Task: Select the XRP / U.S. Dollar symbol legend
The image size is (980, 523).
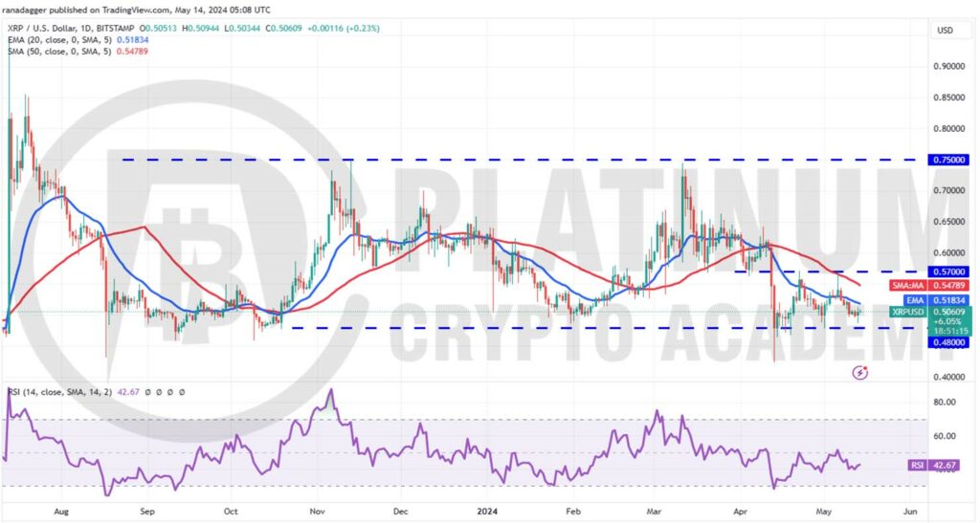Action: click(x=70, y=29)
